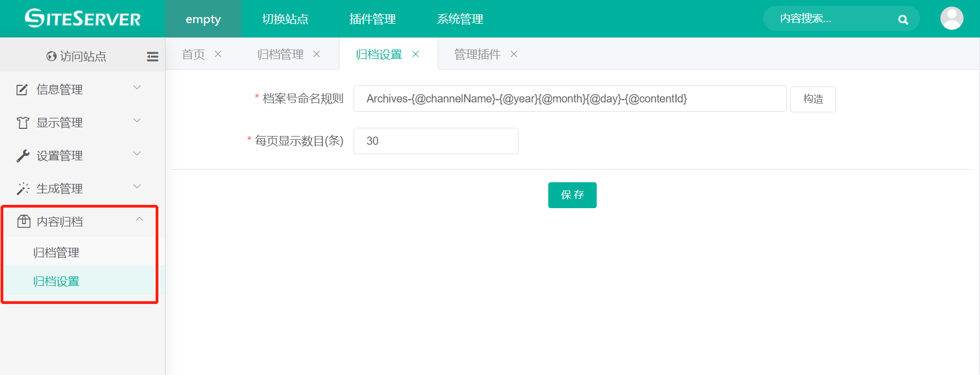The width and height of the screenshot is (980, 375).
Task: Open the user avatar menu
Action: 951,19
